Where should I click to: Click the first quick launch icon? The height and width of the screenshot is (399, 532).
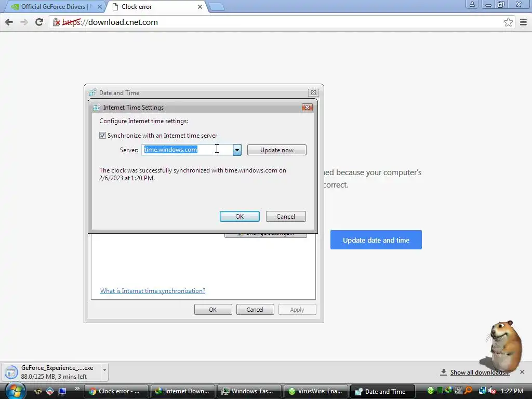[38, 391]
